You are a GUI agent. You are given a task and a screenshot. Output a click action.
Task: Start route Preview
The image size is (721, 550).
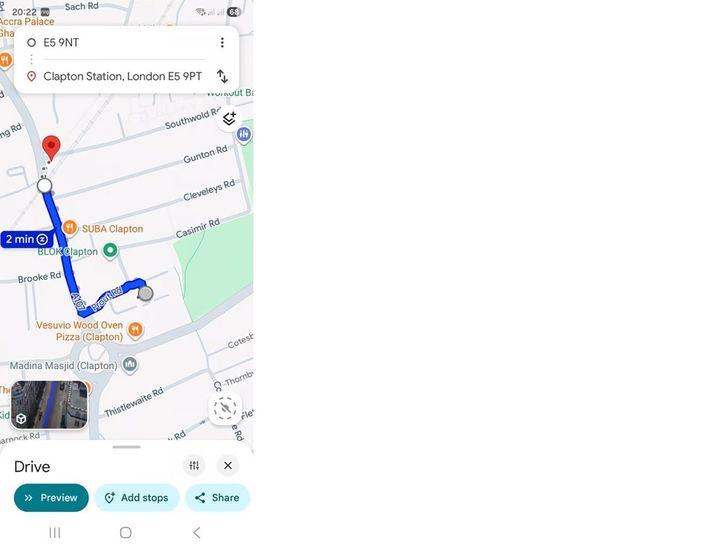(51, 498)
